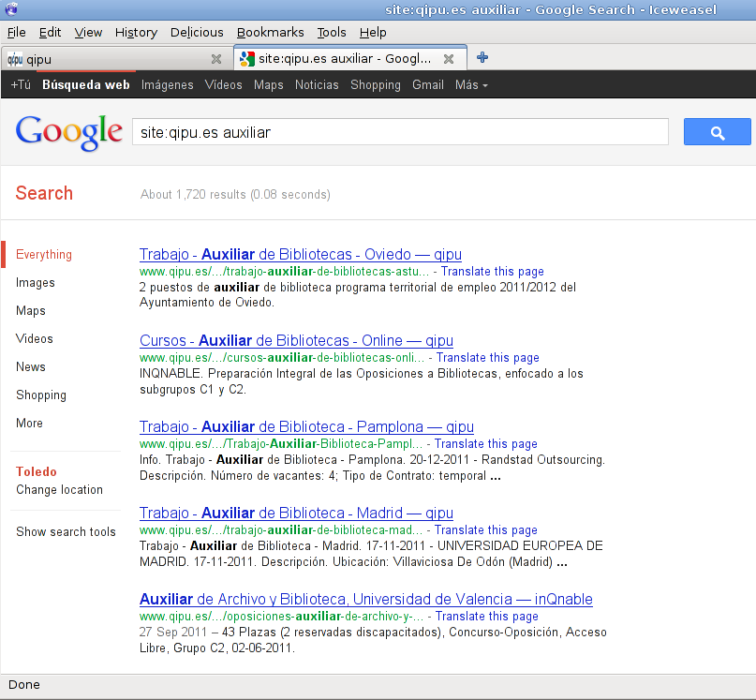The image size is (756, 700).
Task: Filter results by News in sidebar
Action: tap(30, 366)
